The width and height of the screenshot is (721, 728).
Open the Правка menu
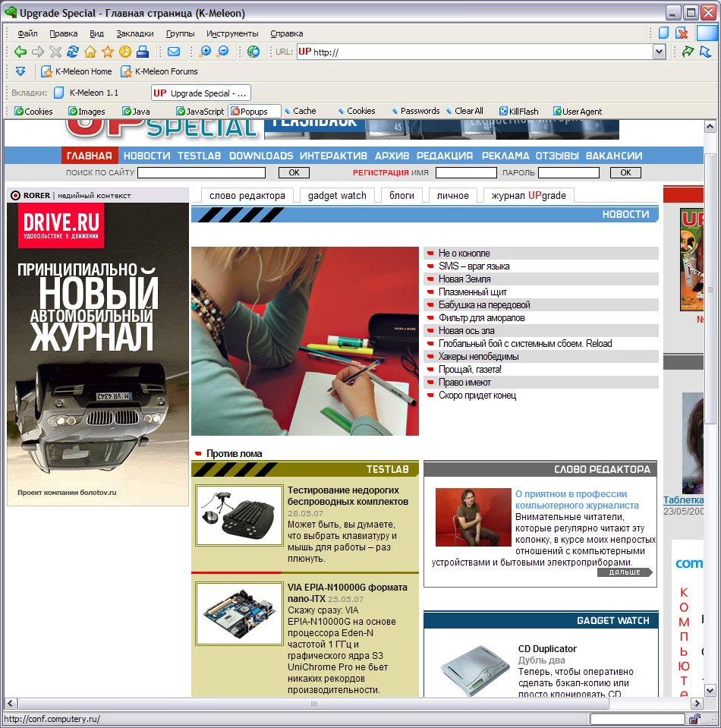click(x=64, y=33)
